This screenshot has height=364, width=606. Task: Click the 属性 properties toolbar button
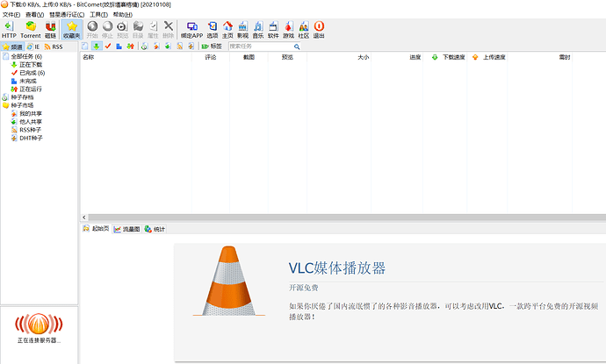click(153, 30)
